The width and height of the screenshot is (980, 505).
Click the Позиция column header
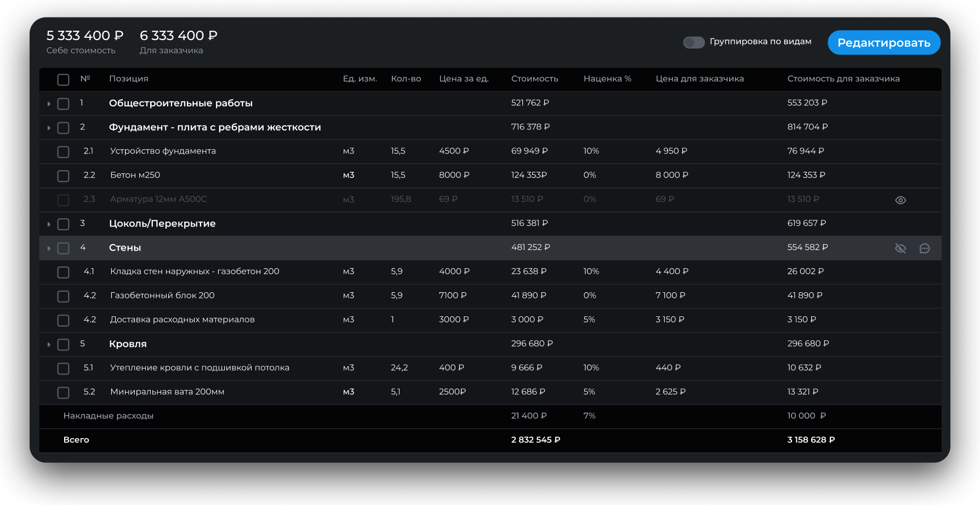[128, 79]
